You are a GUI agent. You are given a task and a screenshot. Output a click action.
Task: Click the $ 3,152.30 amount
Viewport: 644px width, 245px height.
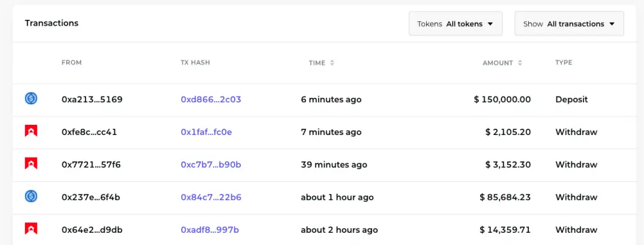tap(508, 165)
